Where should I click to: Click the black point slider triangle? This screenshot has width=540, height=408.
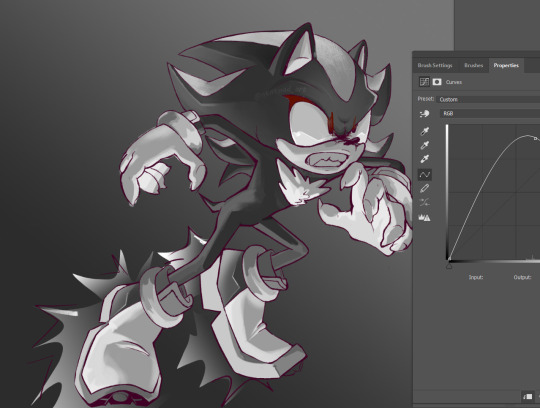click(449, 265)
